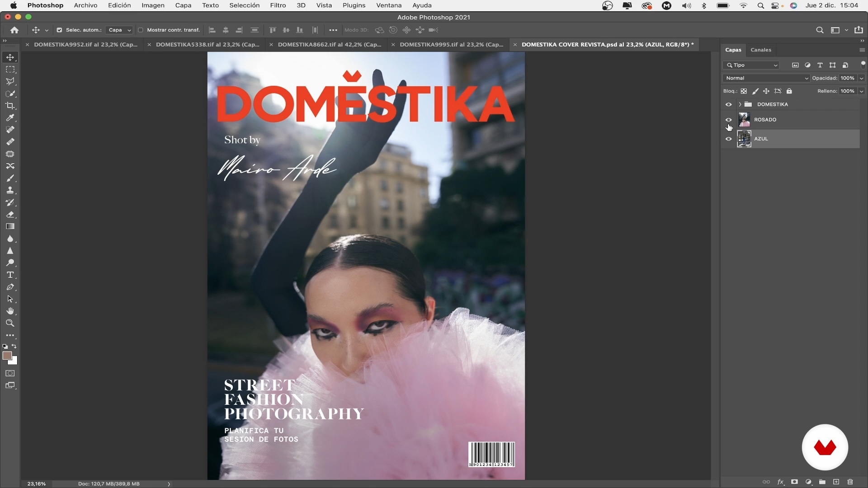
Task: Pick the Horizontal Type tool
Action: (x=10, y=275)
